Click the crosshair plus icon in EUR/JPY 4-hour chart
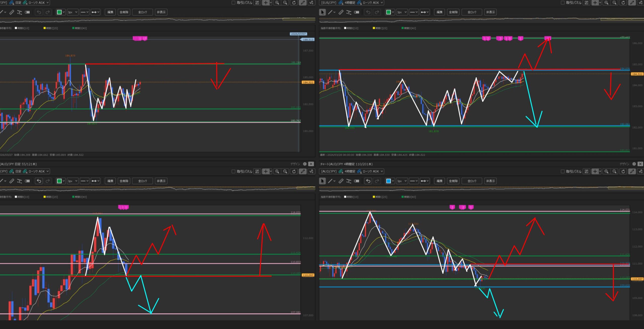The height and width of the screenshot is (329, 644). [595, 3]
